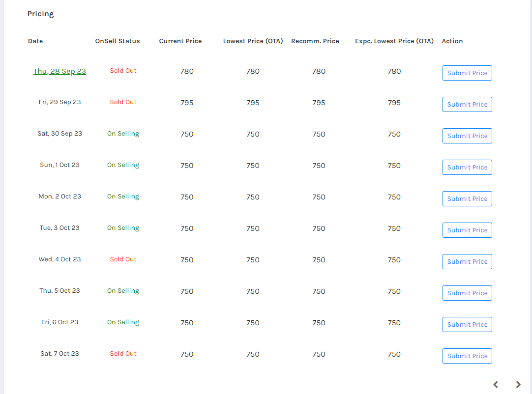Submit price for Tue, 3 Oct 23
The image size is (532, 394).
click(467, 230)
